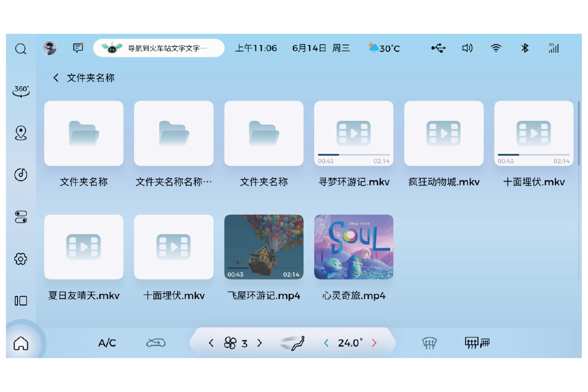The height and width of the screenshot is (392, 588).
Task: Open the Bluetooth status icon
Action: [x=525, y=48]
